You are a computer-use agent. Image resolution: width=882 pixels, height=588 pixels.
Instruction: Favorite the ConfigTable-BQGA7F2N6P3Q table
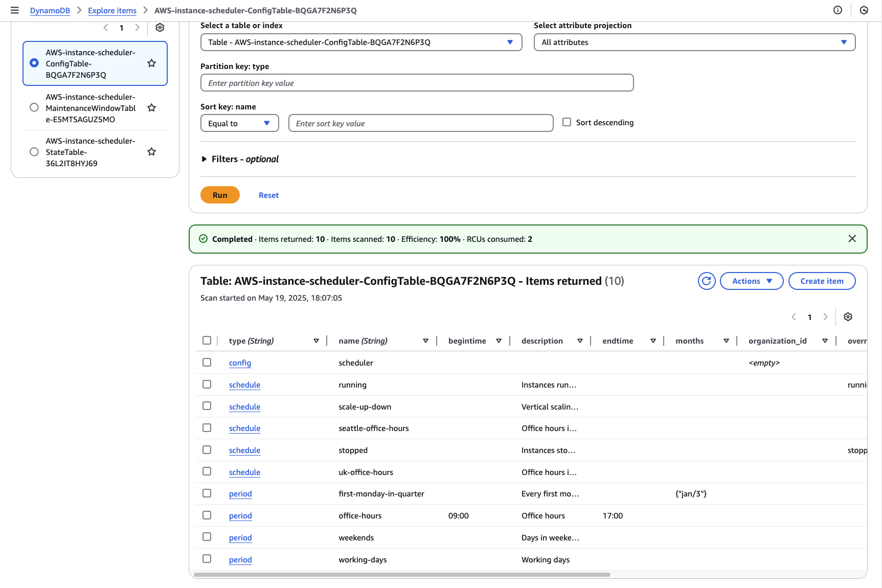pyautogui.click(x=152, y=63)
